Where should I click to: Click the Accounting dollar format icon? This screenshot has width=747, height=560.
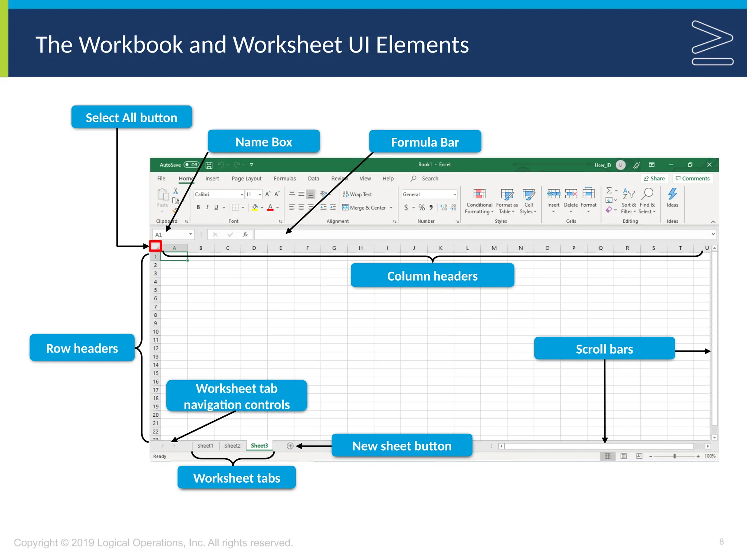coord(406,207)
